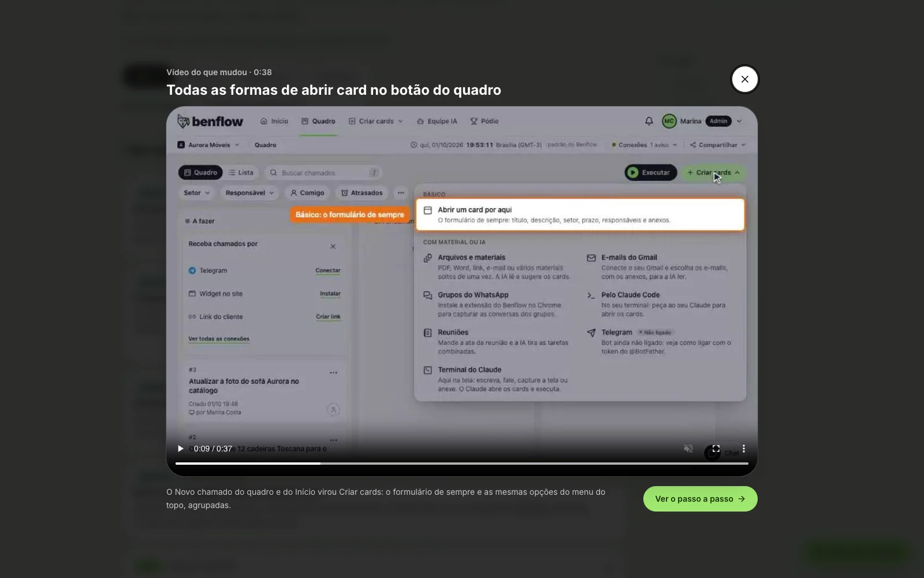The width and height of the screenshot is (924, 578).
Task: Click the Telegram 'Conectar' link
Action: coord(328,271)
